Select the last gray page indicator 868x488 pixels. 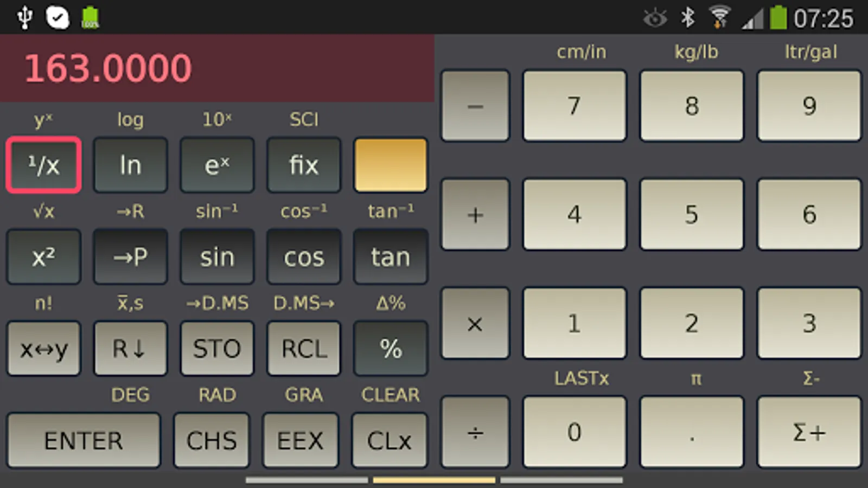coord(561,480)
